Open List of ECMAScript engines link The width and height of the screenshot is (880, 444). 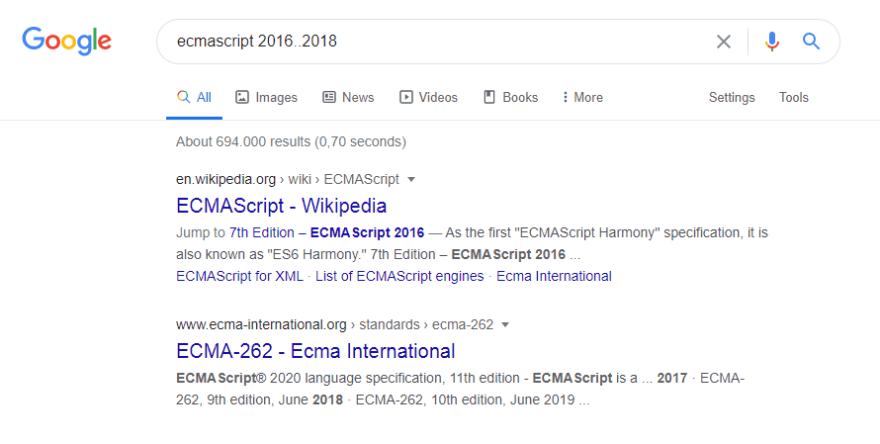(399, 276)
